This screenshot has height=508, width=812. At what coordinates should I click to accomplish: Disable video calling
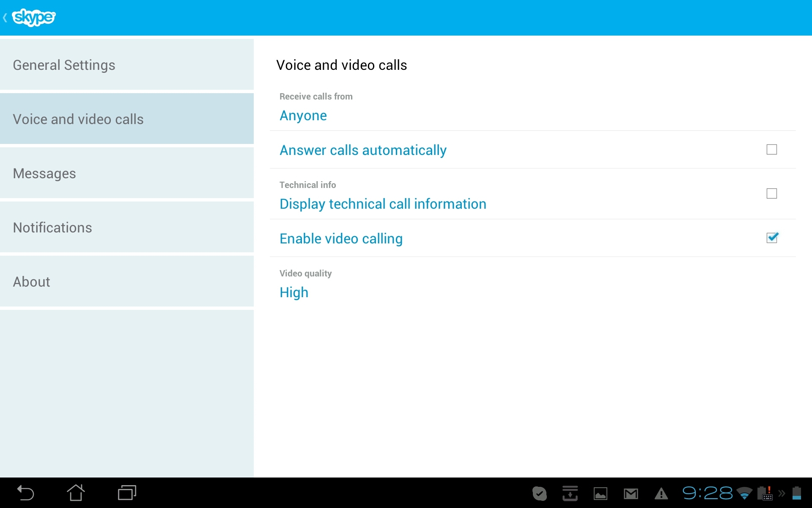click(x=772, y=238)
